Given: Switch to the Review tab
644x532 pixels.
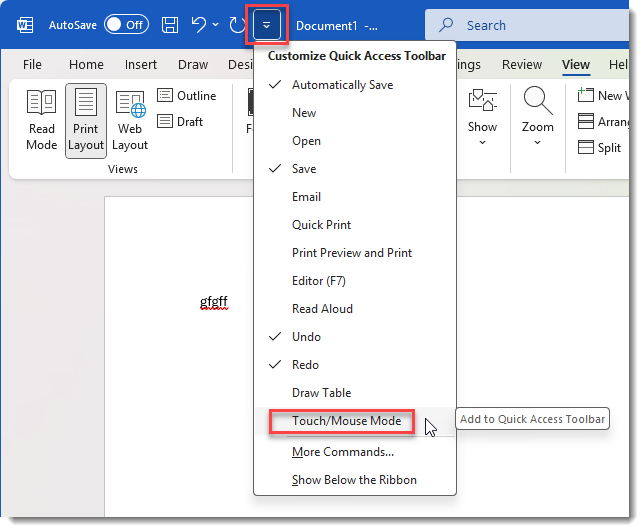Looking at the screenshot, I should click(522, 64).
